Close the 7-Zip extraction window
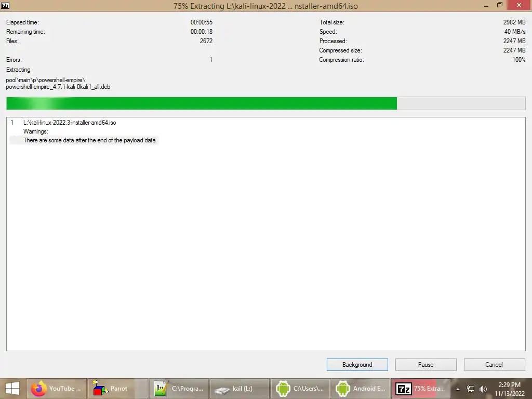This screenshot has width=532, height=399. click(519, 5)
